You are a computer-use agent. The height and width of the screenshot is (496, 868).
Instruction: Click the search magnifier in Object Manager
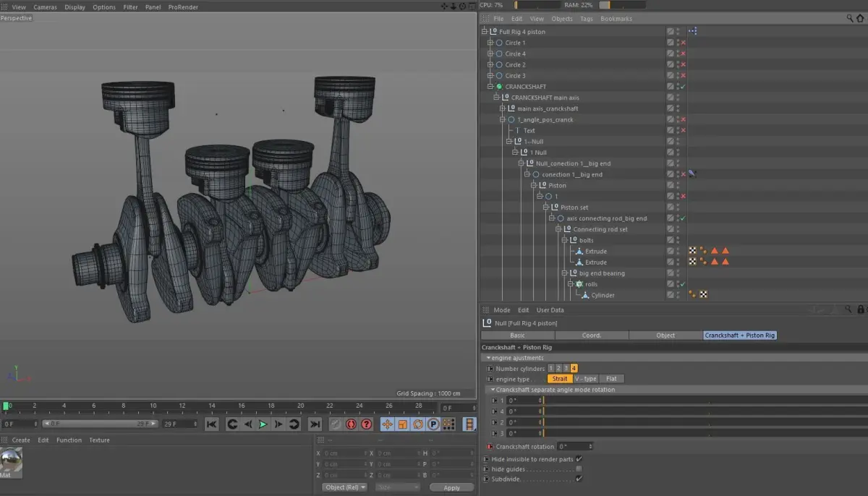coord(850,19)
